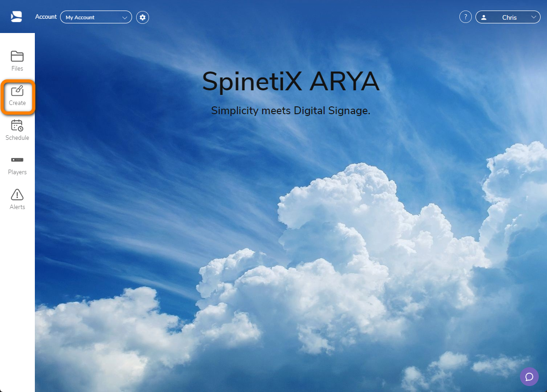
Task: Open account settings gear icon
Action: [x=142, y=17]
